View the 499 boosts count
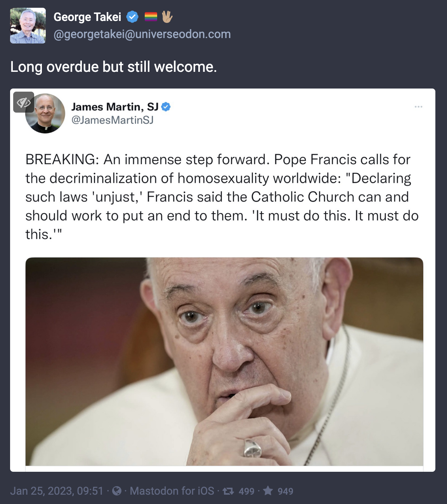Viewport: 447px width, 504px height. point(246,492)
